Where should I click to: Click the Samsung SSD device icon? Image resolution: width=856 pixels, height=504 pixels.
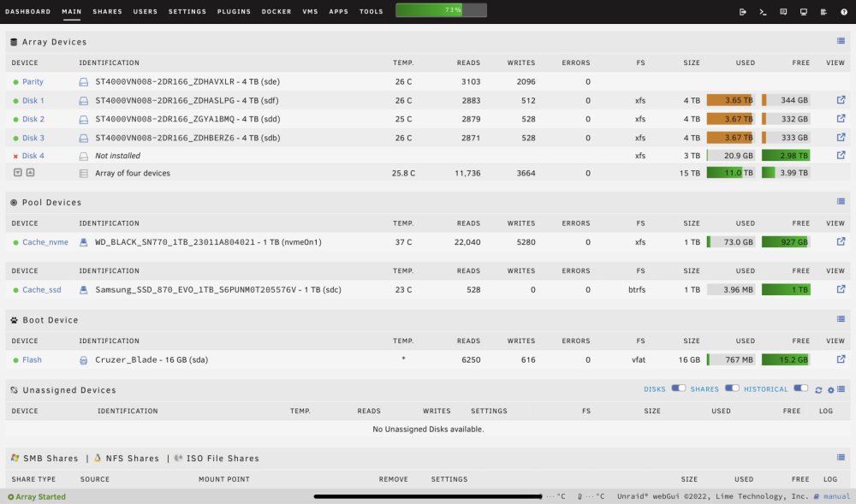click(x=84, y=290)
